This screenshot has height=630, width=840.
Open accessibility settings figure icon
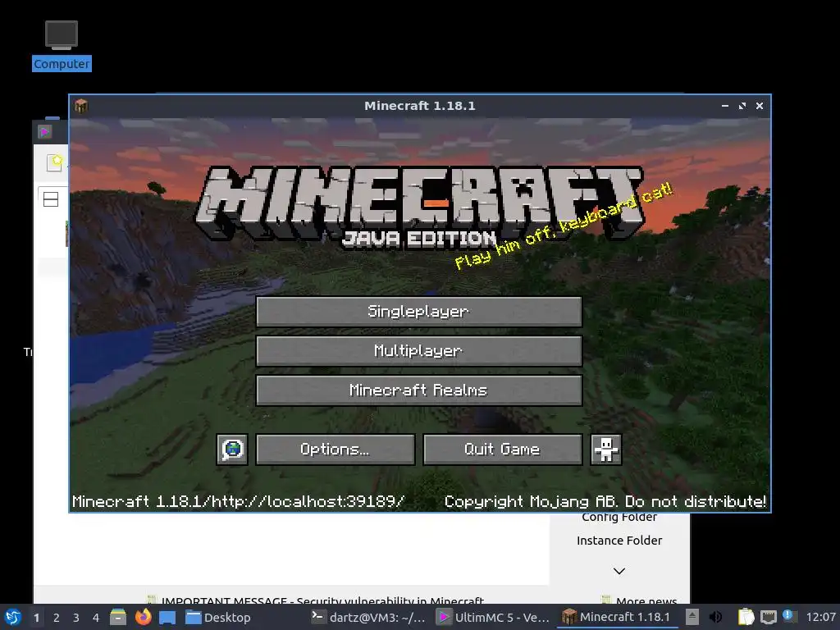[606, 449]
